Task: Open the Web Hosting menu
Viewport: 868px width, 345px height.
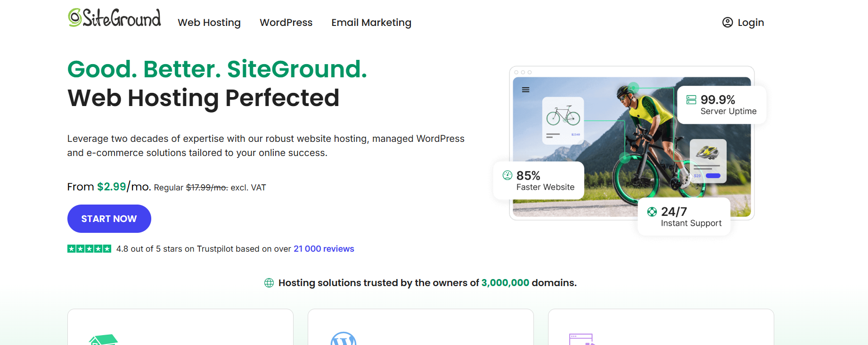Action: [209, 23]
